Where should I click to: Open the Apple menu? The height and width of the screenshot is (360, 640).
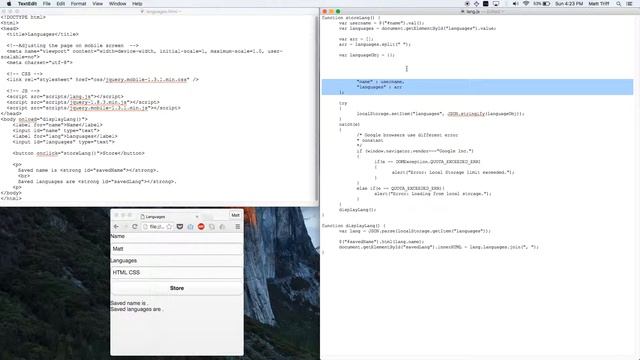point(9,4)
